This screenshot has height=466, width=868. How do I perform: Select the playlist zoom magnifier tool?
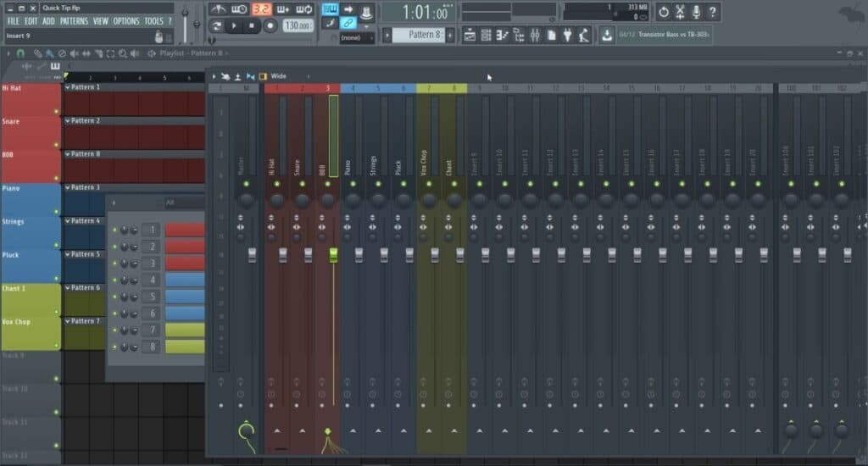click(122, 53)
